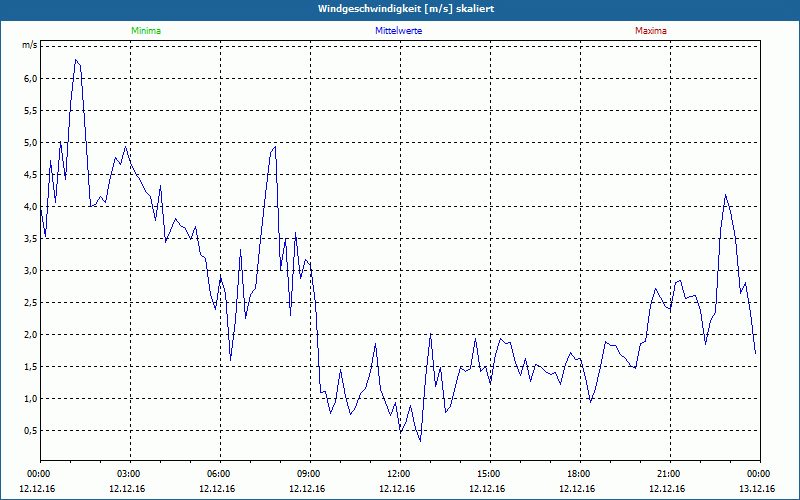This screenshot has width=800, height=500.
Task: Click the green Minima legend label
Action: [x=146, y=31]
